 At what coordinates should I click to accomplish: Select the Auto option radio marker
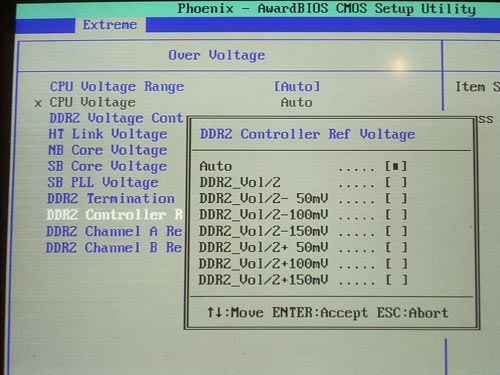(396, 166)
